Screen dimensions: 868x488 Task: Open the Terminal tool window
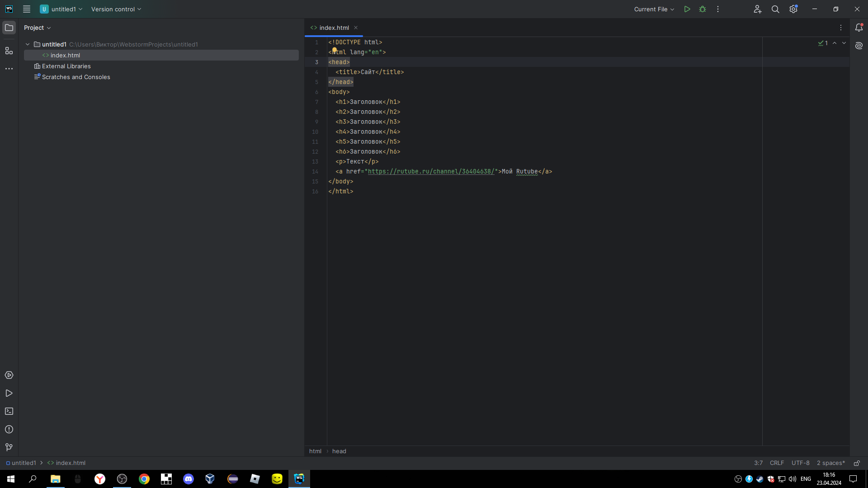9,411
